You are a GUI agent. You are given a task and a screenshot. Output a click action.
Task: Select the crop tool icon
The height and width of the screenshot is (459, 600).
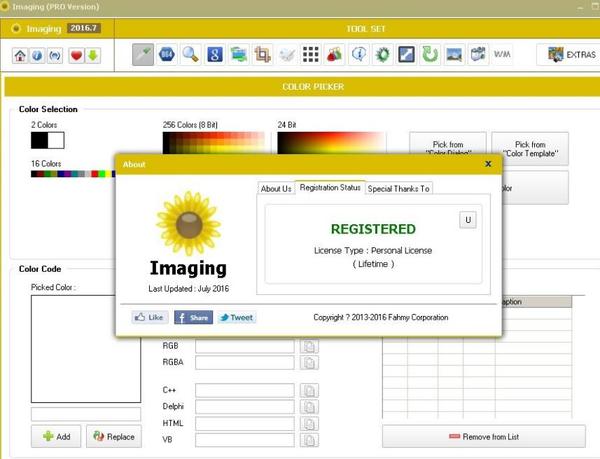pyautogui.click(x=262, y=54)
